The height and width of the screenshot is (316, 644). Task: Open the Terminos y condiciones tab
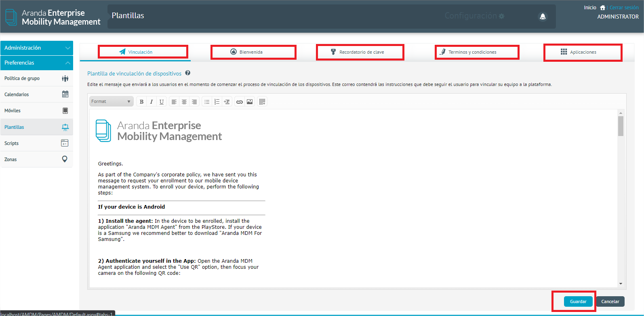coord(469,52)
